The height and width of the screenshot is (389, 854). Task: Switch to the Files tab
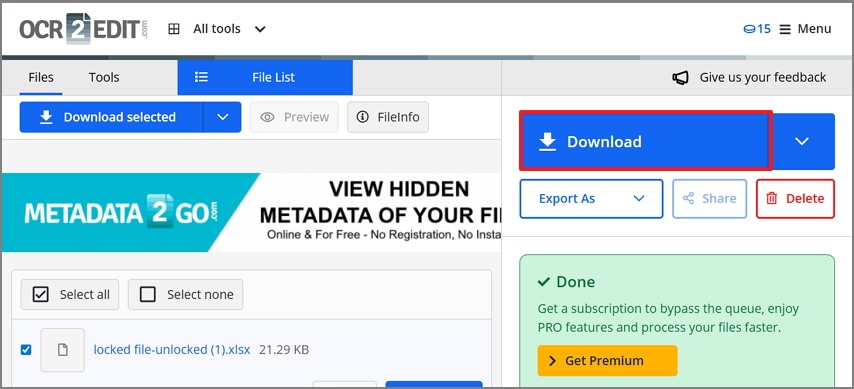point(41,77)
